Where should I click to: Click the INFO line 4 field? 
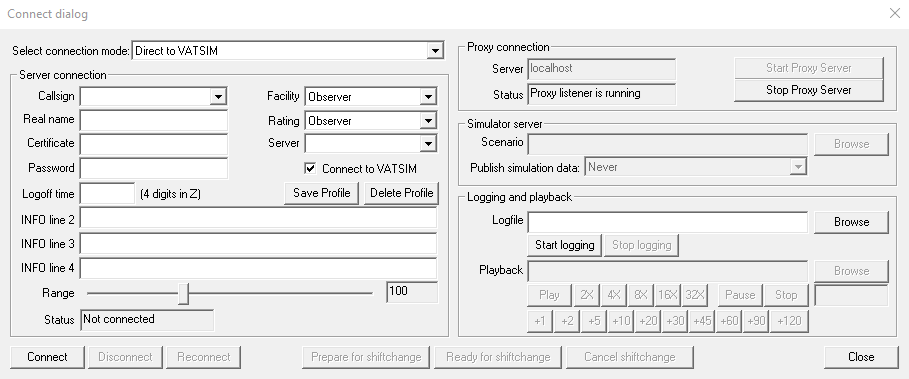(258, 268)
